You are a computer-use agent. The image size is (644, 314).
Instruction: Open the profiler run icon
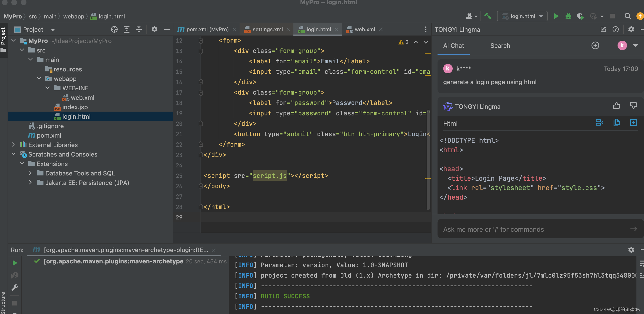click(x=594, y=16)
